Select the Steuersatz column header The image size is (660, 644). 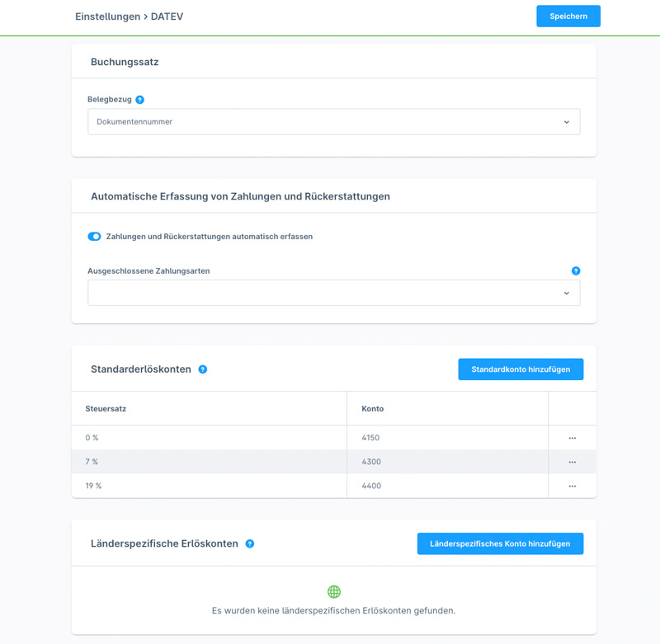click(x=106, y=408)
